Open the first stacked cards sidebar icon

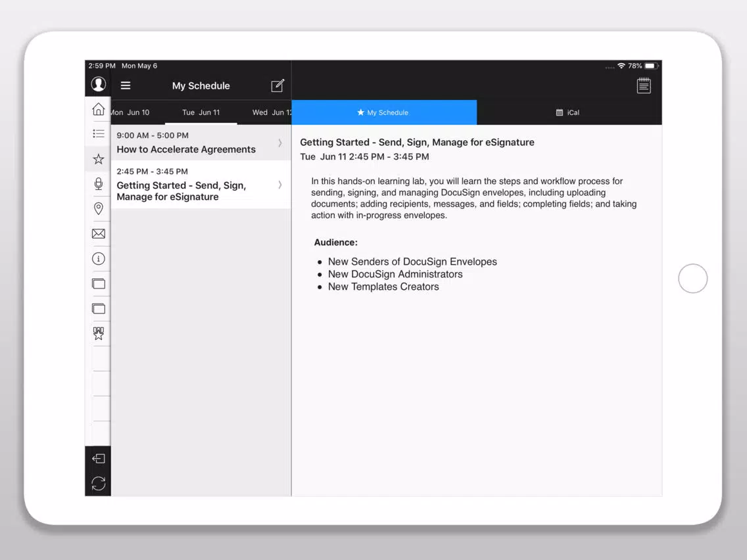[x=98, y=284]
